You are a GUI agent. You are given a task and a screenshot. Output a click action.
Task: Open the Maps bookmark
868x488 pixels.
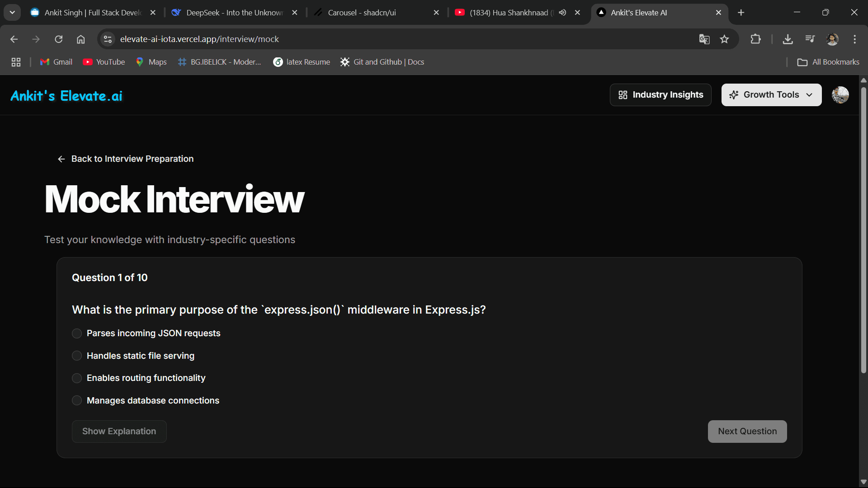click(151, 62)
